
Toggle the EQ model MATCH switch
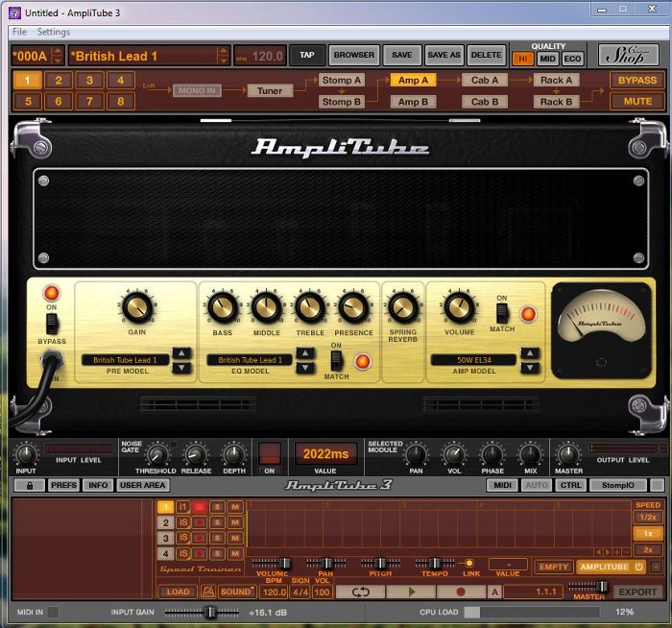tap(336, 360)
